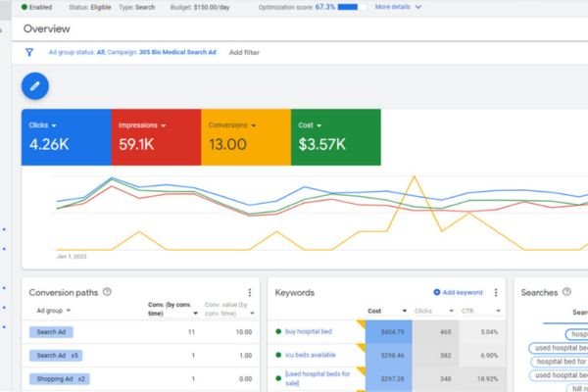Click 'hospital bed for' search term bubble
The height and width of the screenshot is (392, 588).
click(560, 362)
